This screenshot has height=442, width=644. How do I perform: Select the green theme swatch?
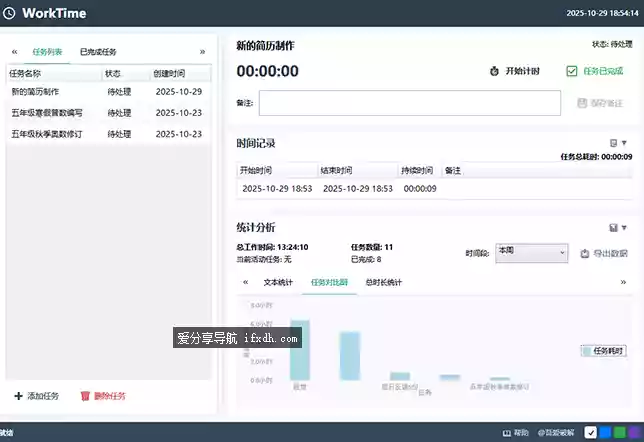[619, 433]
